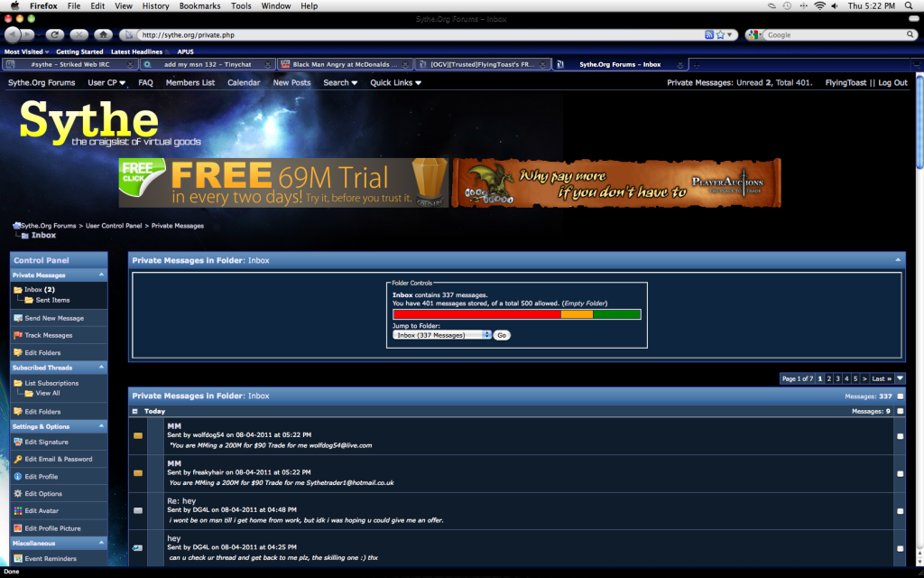This screenshot has height=578, width=924.
Task: Switch to the 'Black Man Angry at McDonalds' tab
Action: [346, 65]
